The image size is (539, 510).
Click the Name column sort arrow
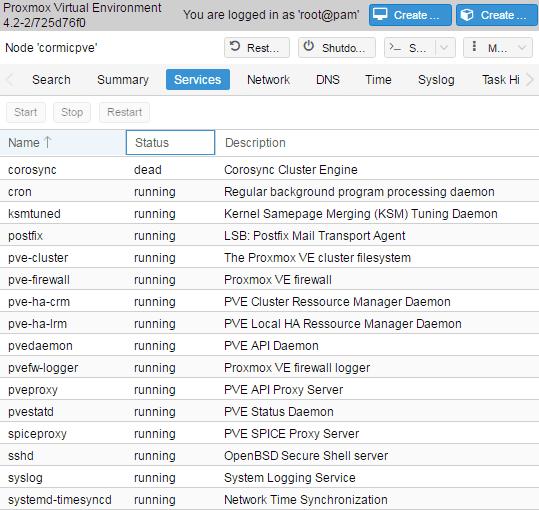[x=48, y=142]
